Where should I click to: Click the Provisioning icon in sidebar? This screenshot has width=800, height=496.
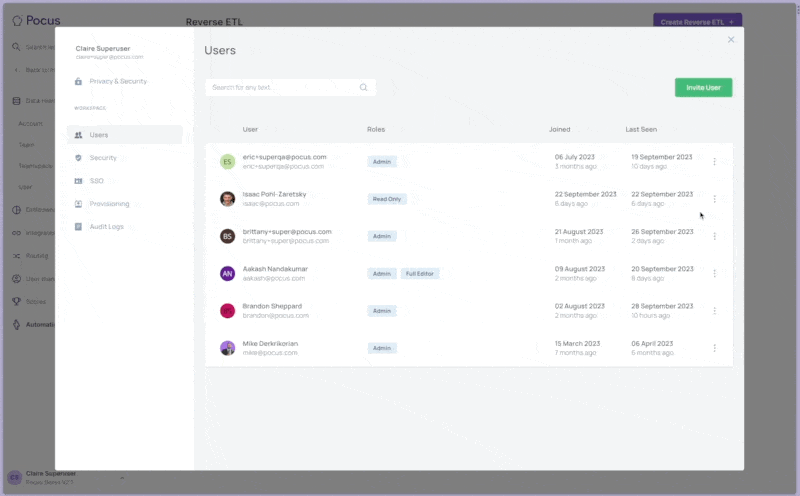(x=78, y=204)
